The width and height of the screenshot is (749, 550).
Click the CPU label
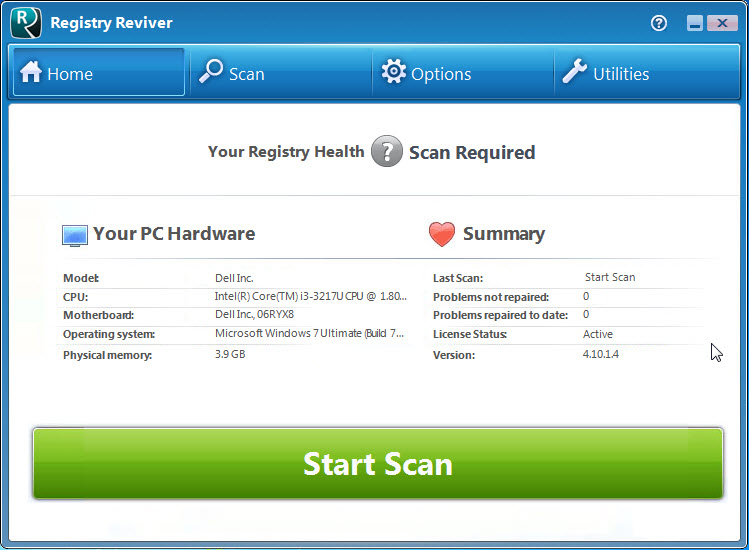tap(75, 297)
